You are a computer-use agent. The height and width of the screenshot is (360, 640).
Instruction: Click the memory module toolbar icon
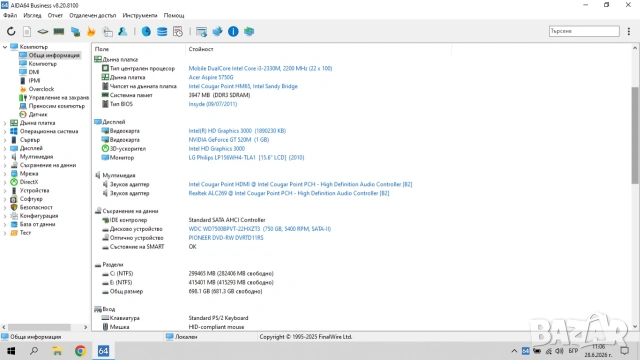click(x=59, y=31)
